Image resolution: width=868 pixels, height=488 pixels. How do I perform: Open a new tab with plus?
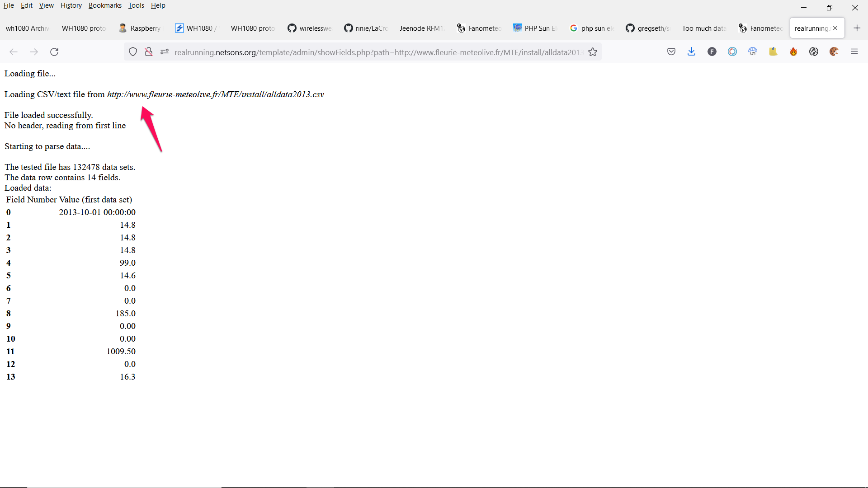(857, 28)
